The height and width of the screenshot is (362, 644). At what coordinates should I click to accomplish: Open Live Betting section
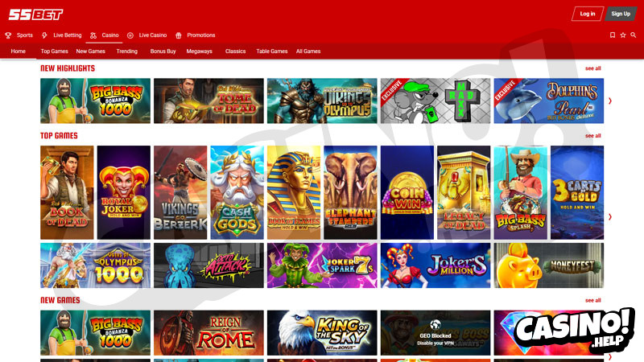68,35
